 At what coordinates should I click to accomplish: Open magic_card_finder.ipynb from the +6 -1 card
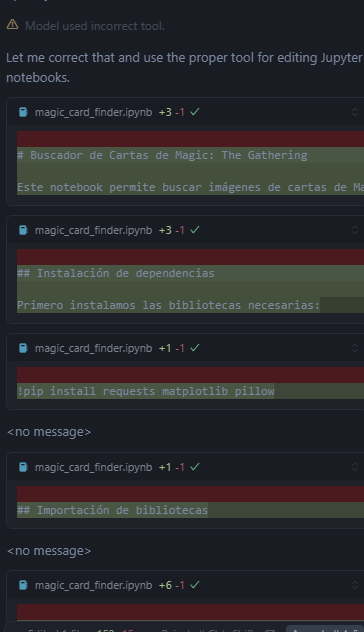point(94,586)
